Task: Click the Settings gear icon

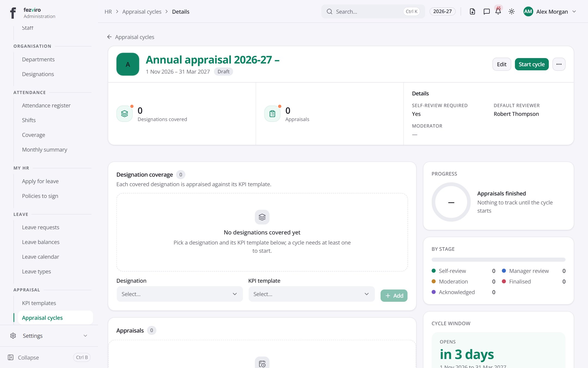Action: click(13, 336)
